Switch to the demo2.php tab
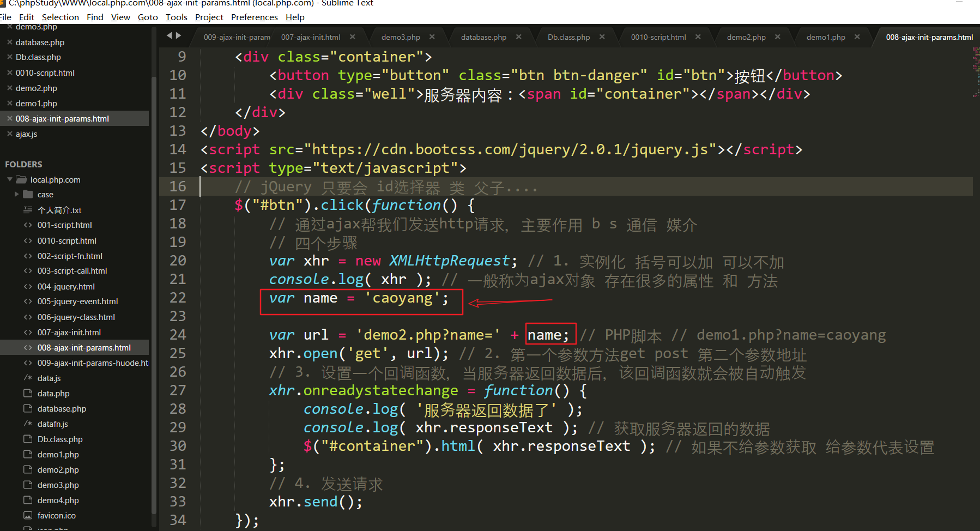The height and width of the screenshot is (531, 980). [746, 37]
